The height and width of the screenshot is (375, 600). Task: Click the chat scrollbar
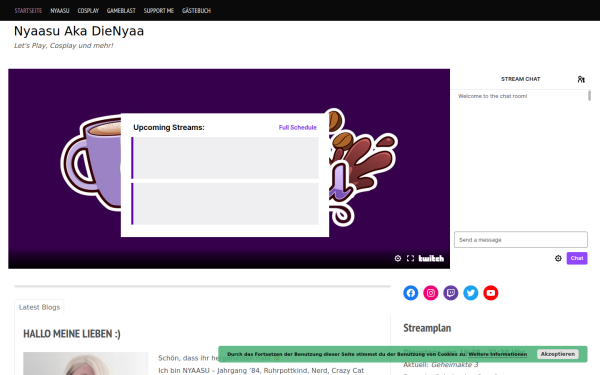click(x=589, y=96)
